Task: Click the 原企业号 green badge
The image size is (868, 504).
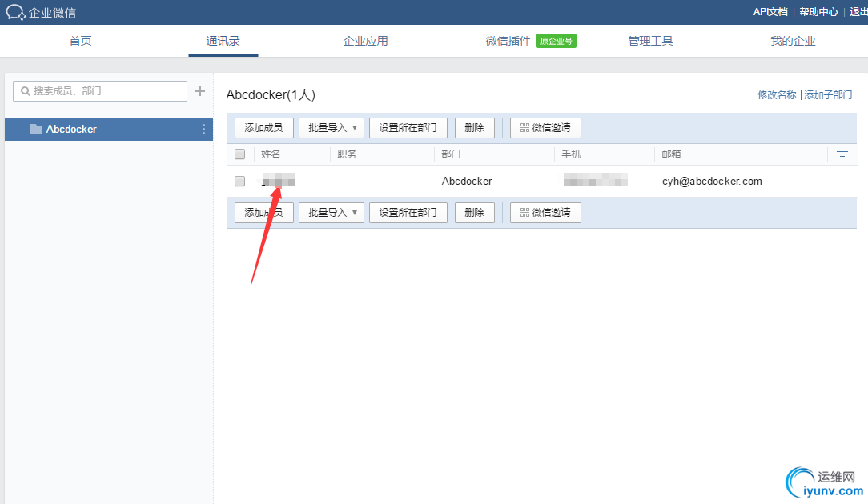Action: click(557, 41)
